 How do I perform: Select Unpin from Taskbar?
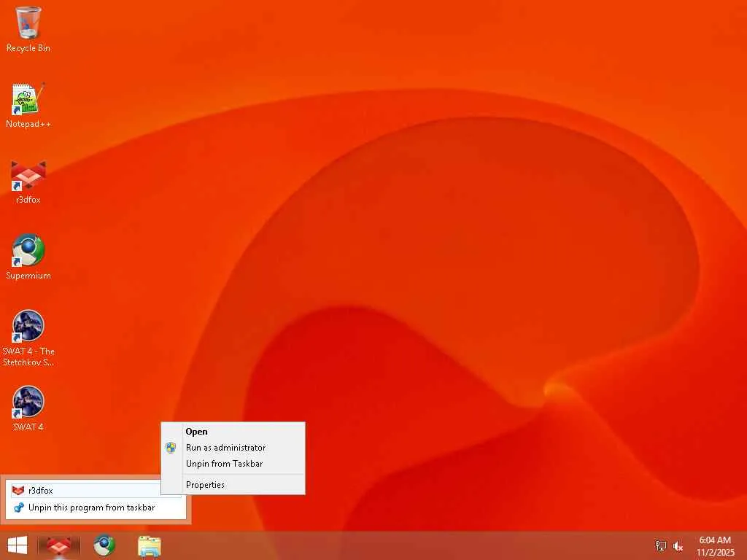click(x=233, y=463)
